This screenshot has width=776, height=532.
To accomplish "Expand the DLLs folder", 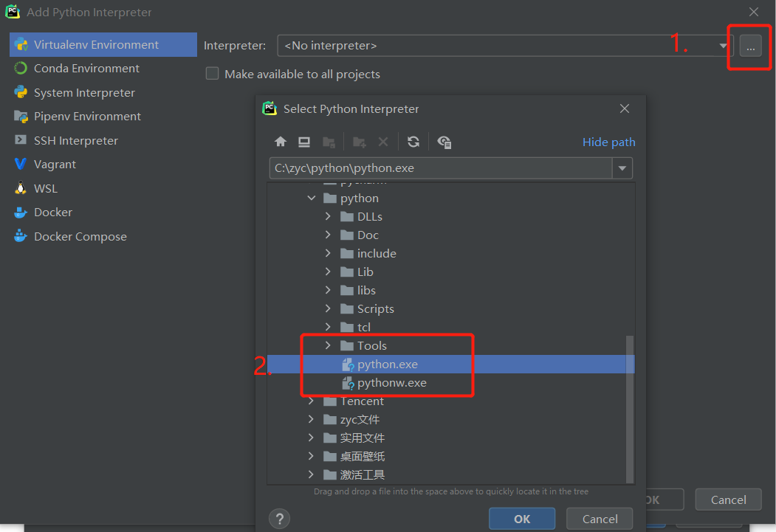I will click(328, 216).
